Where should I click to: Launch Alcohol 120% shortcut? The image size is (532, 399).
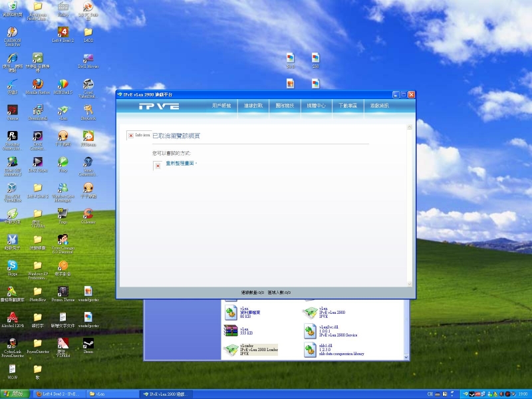tap(12, 317)
